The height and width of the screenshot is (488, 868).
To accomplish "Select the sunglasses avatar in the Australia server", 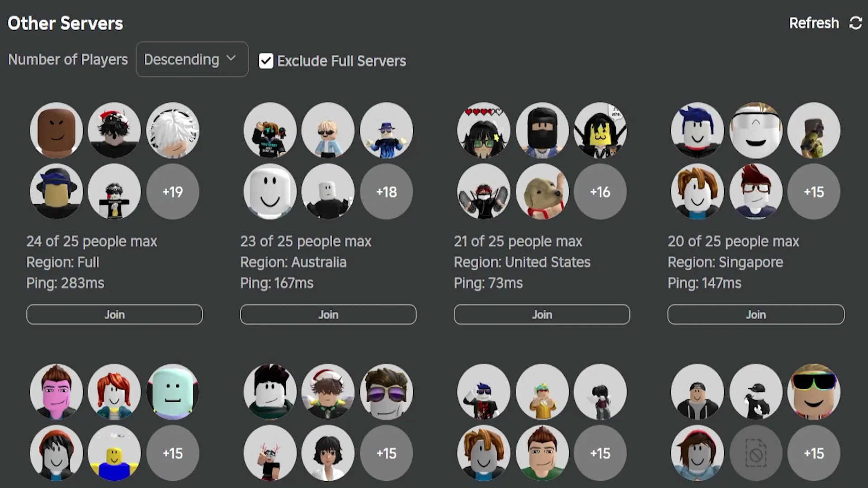I will pyautogui.click(x=328, y=131).
